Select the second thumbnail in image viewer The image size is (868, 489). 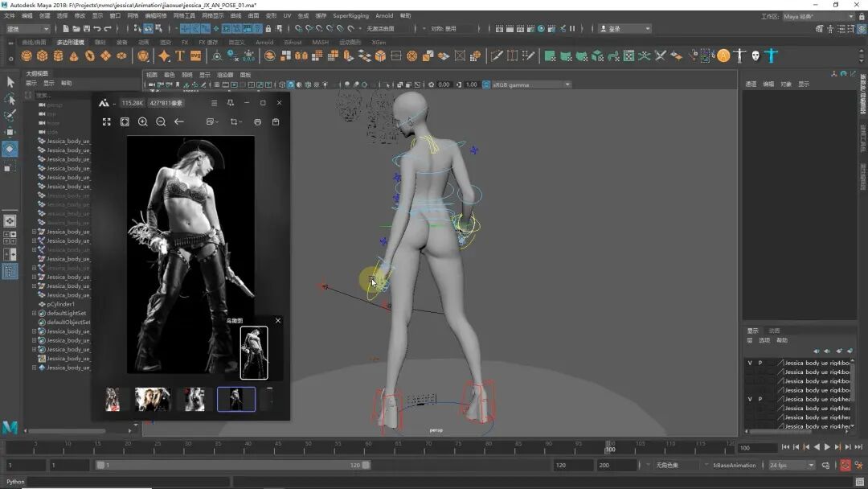pos(153,399)
